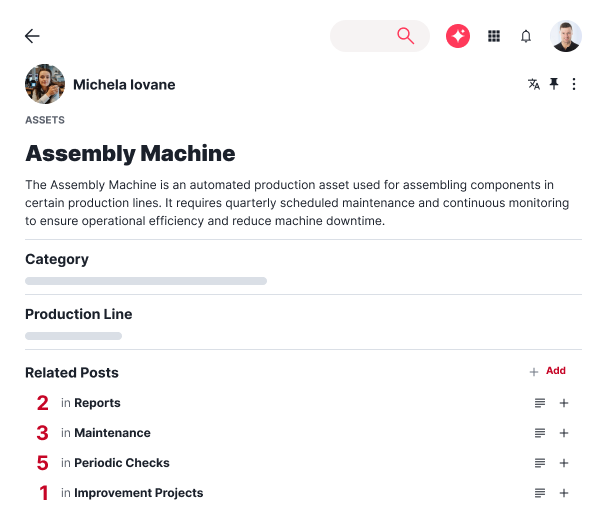Add a new post to Maintenance
This screenshot has height=526, width=602.
pyautogui.click(x=564, y=433)
